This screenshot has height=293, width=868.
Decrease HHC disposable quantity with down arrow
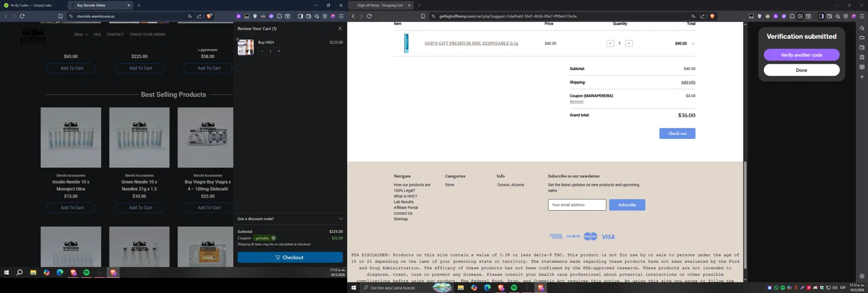(610, 43)
